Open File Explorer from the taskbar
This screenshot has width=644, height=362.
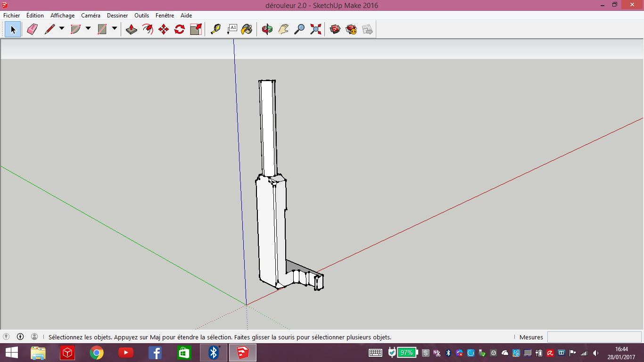coord(38,353)
